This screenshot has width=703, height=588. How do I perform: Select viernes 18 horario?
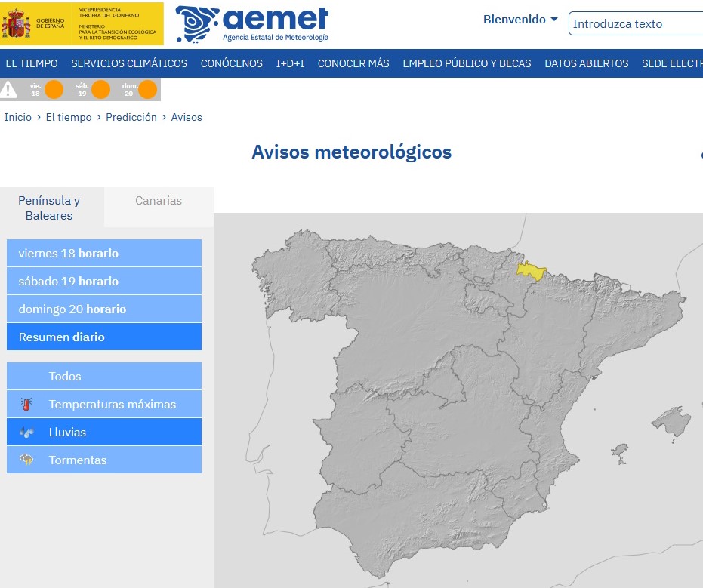tap(104, 253)
